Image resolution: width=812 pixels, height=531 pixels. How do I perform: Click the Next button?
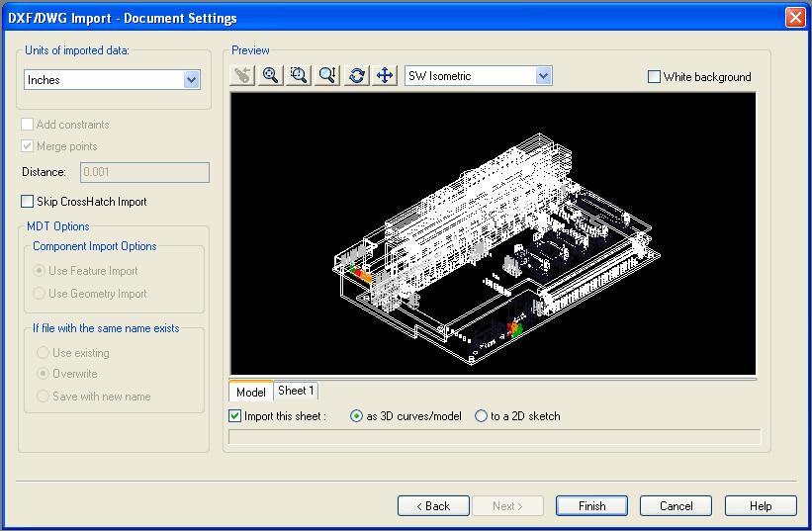tap(507, 505)
